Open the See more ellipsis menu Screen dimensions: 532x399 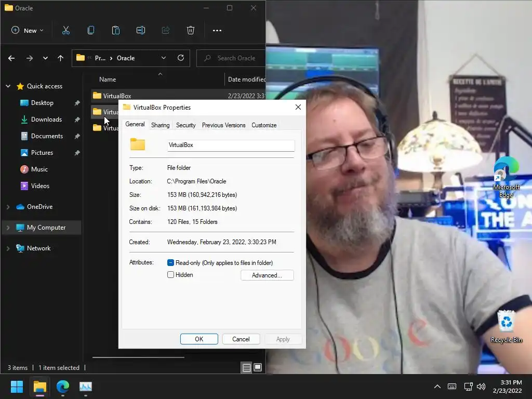click(217, 31)
